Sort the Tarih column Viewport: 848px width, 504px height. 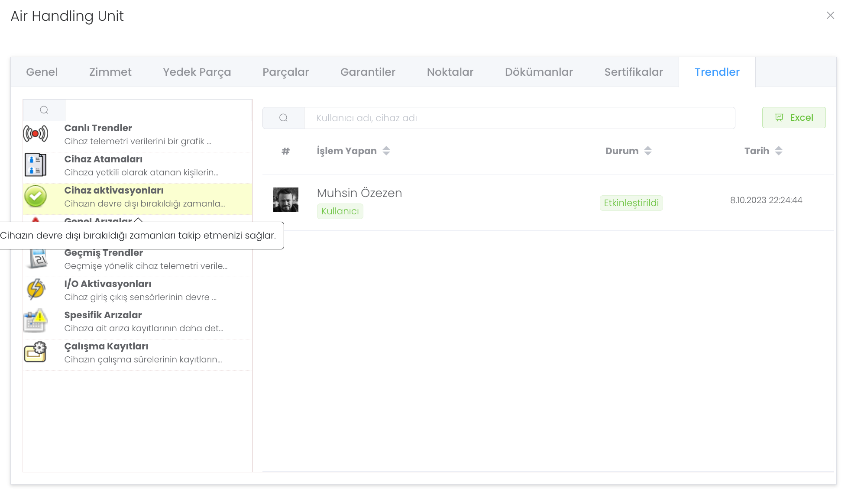tap(779, 151)
